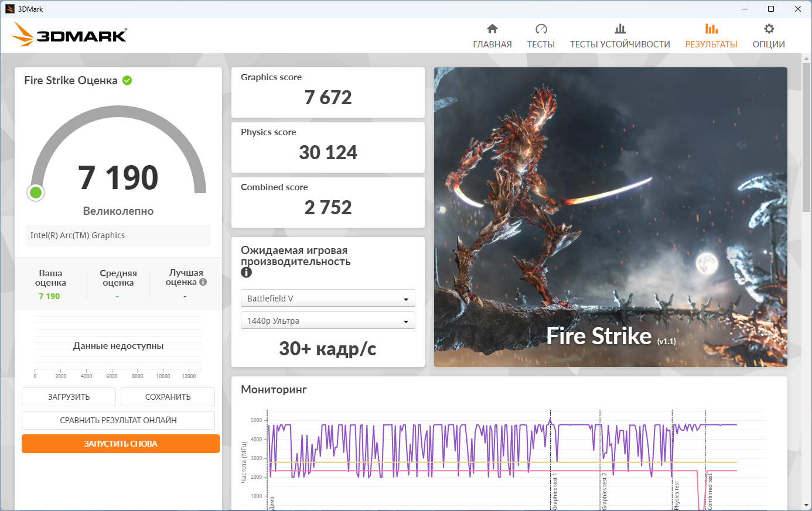Click the scrollbar down arrow
The height and width of the screenshot is (511, 812).
pos(807,505)
